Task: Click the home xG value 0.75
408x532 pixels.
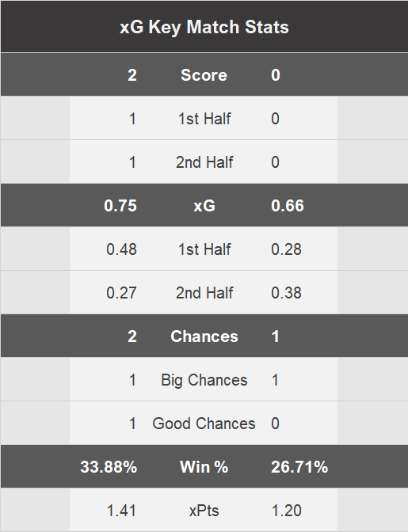Action: [x=120, y=206]
